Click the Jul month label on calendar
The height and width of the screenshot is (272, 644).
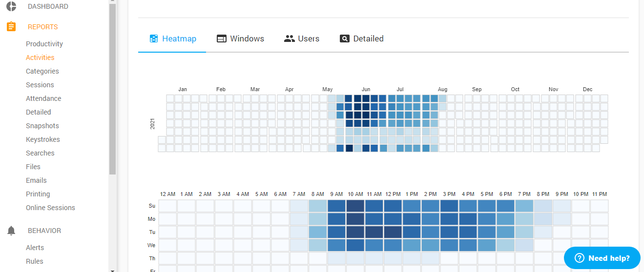click(x=400, y=89)
